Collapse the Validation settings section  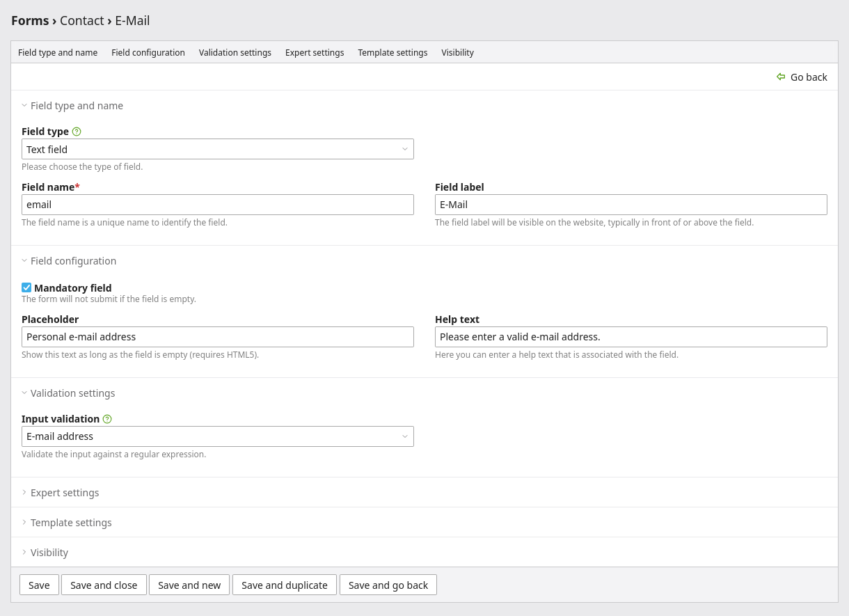(x=68, y=393)
